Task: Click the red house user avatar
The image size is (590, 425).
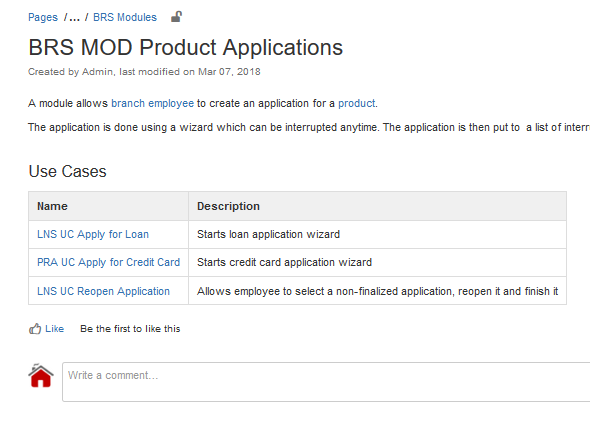Action: coord(41,375)
